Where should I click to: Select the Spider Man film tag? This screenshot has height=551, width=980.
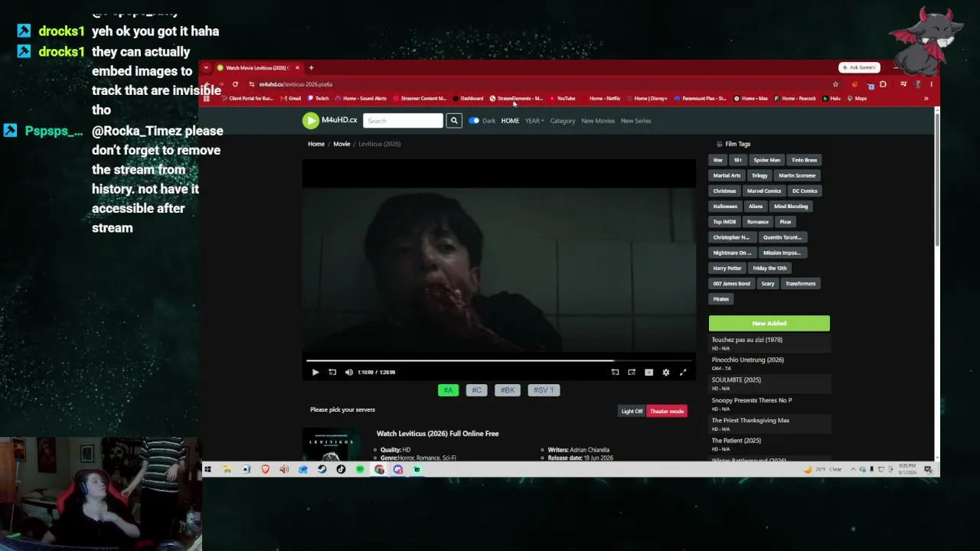click(x=766, y=160)
